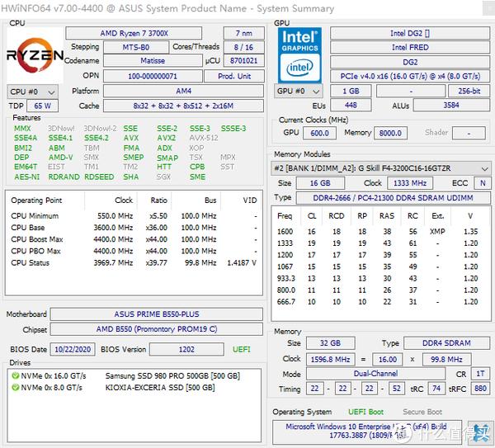Click the AMD-V feature label
The width and height of the screenshot is (495, 448).
[60, 158]
